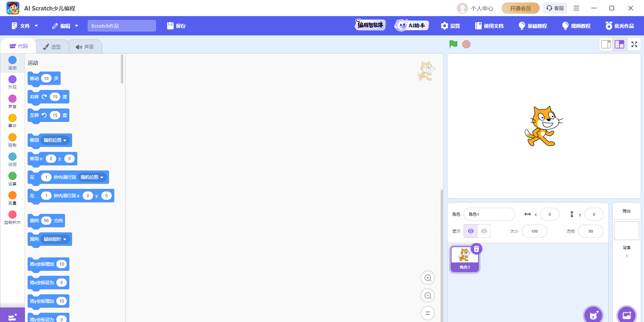Open the 编辑 dropdown menu
The image size is (644, 322).
65,26
